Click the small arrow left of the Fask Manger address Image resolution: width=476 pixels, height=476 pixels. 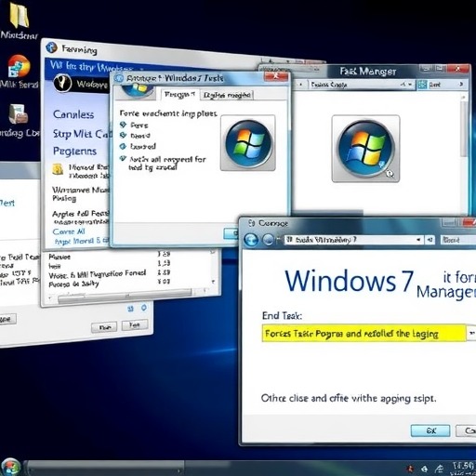300,84
